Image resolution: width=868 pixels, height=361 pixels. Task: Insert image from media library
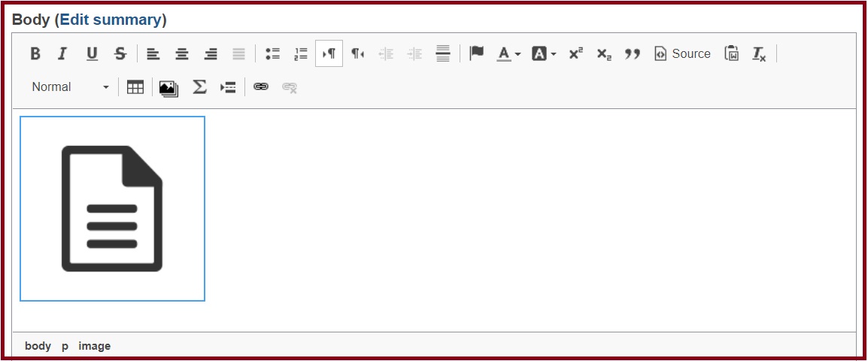(168, 87)
